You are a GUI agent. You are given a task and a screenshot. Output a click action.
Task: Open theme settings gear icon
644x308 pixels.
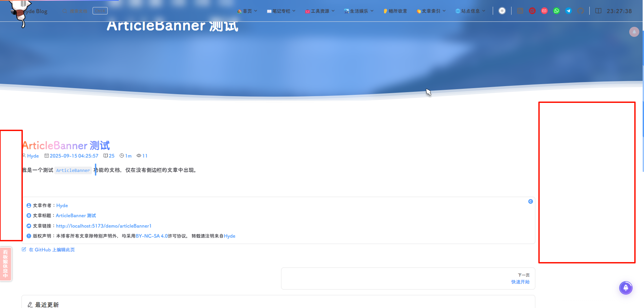[x=502, y=11]
